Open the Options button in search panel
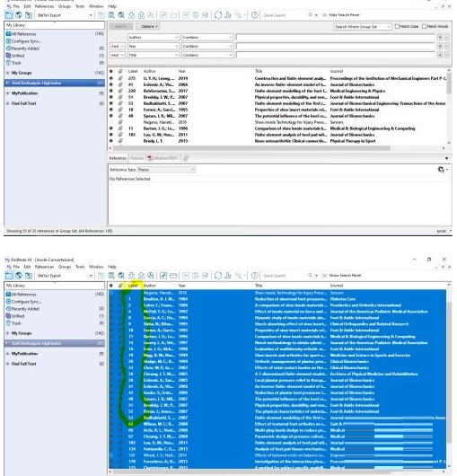This screenshot has width=457, height=476. pos(148,26)
